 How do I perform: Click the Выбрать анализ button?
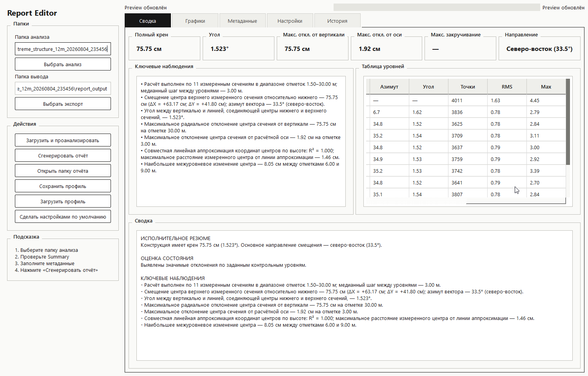coord(63,64)
